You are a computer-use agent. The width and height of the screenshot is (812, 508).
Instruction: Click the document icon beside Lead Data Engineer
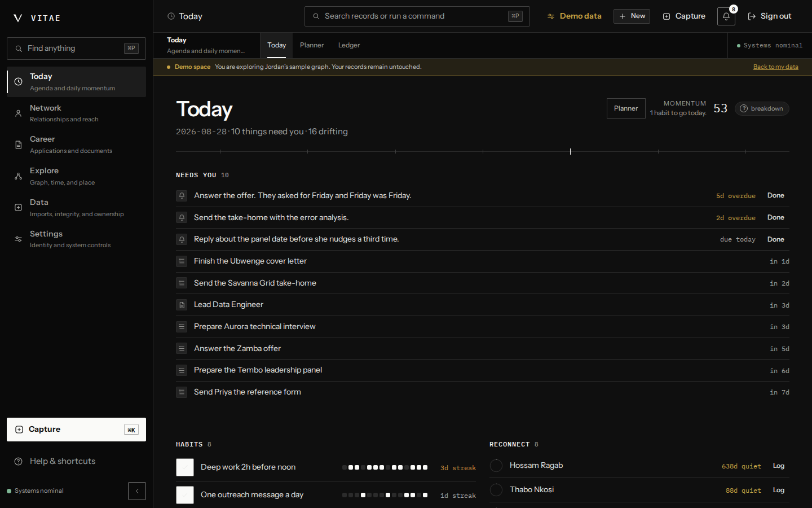click(182, 305)
